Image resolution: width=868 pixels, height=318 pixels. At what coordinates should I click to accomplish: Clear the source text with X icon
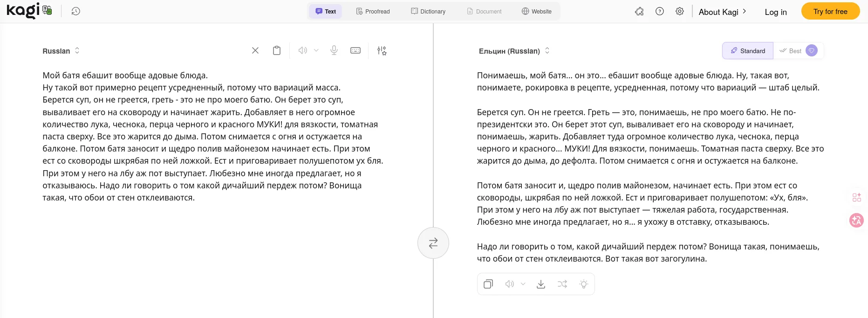click(255, 50)
